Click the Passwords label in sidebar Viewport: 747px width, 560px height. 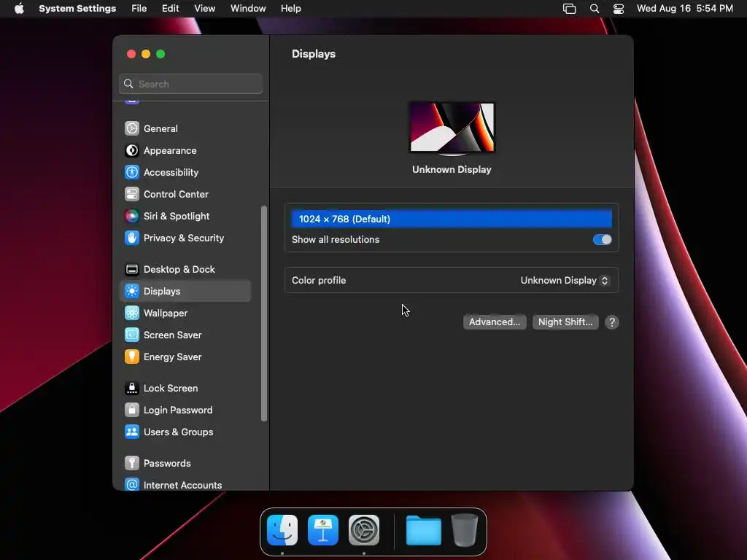[167, 463]
